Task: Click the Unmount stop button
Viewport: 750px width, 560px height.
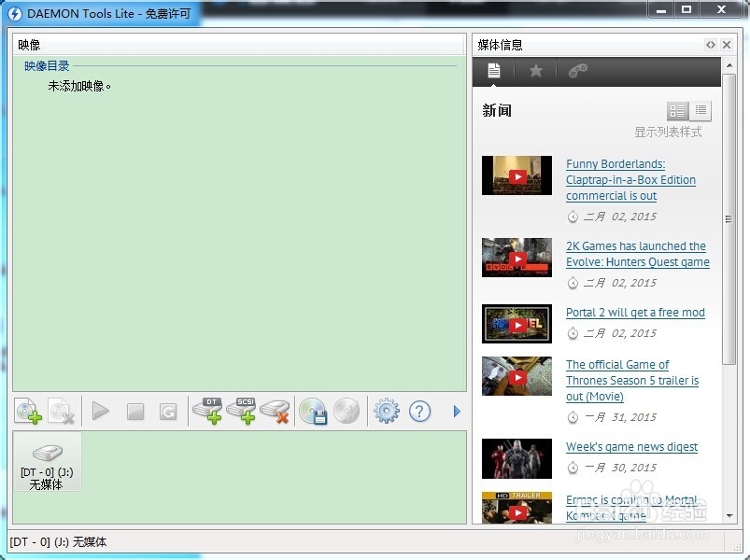Action: 135,412
